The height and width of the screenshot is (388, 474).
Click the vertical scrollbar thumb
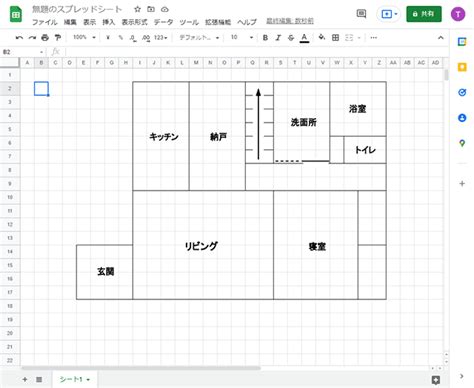446,75
